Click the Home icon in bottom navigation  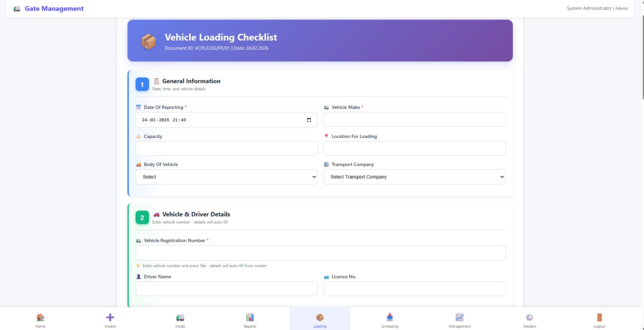[40, 317]
